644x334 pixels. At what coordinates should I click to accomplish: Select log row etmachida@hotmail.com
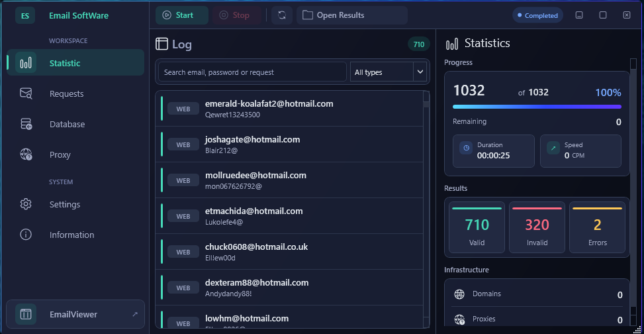click(x=289, y=216)
